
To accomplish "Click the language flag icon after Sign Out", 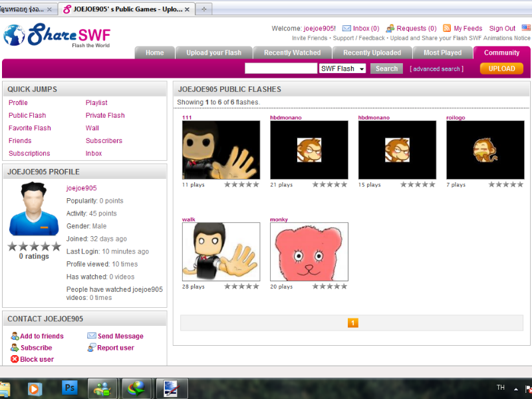I will [526, 28].
